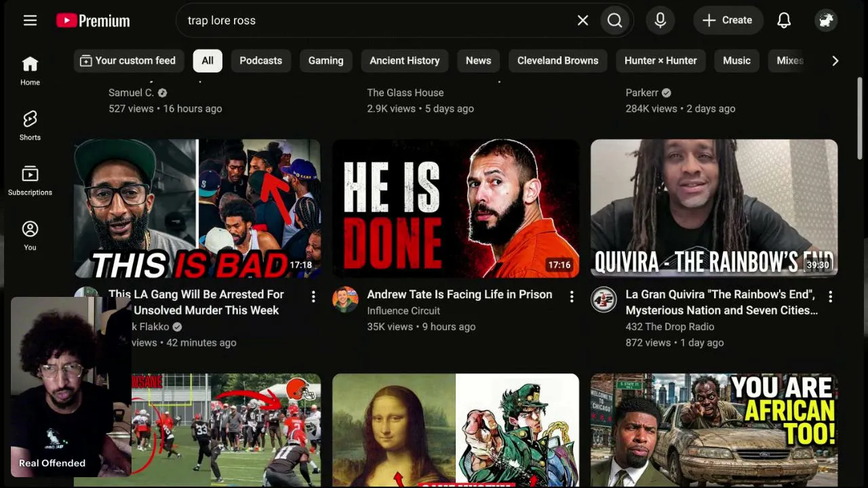Image resolution: width=868 pixels, height=488 pixels.
Task: Open the football practice video thumbnail
Action: tap(226, 430)
